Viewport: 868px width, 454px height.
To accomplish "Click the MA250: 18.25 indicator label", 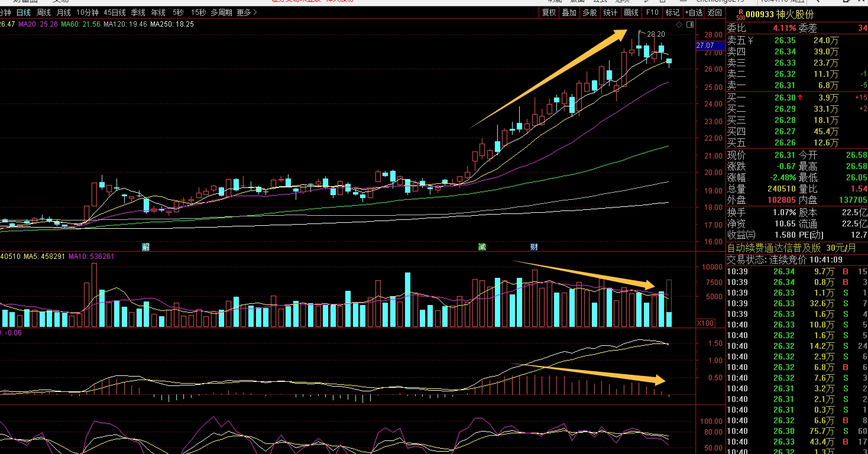I will pos(172,24).
